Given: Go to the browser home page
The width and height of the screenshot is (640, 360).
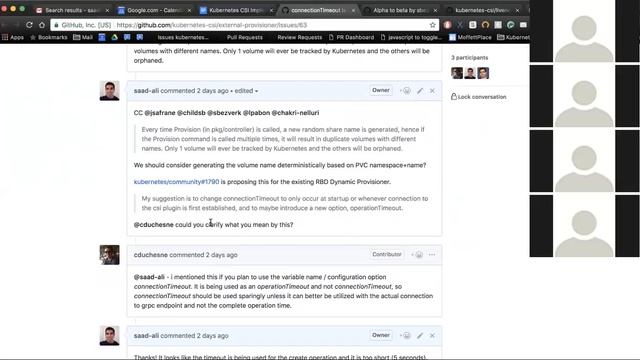Looking at the screenshot, I should coord(42,25).
